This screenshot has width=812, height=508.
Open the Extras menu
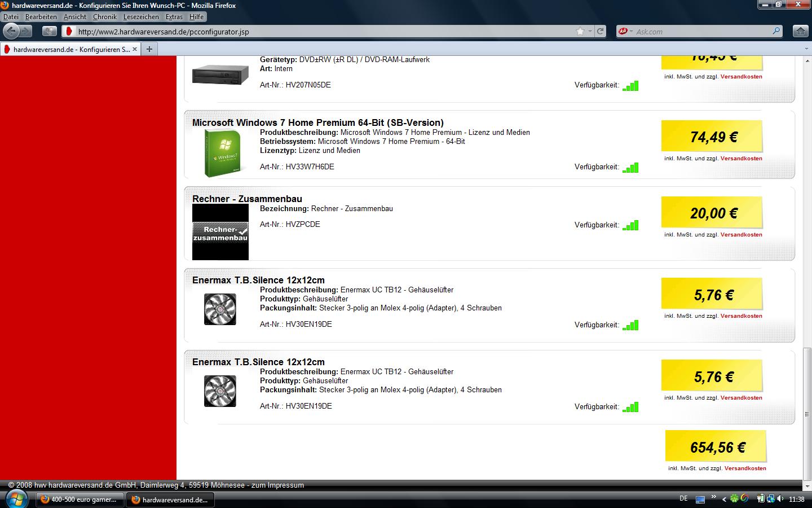(x=174, y=17)
